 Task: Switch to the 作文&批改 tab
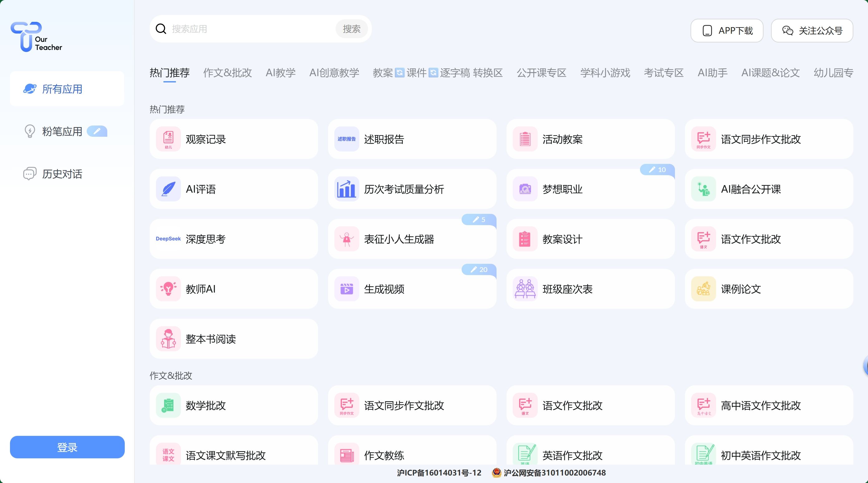(x=227, y=72)
